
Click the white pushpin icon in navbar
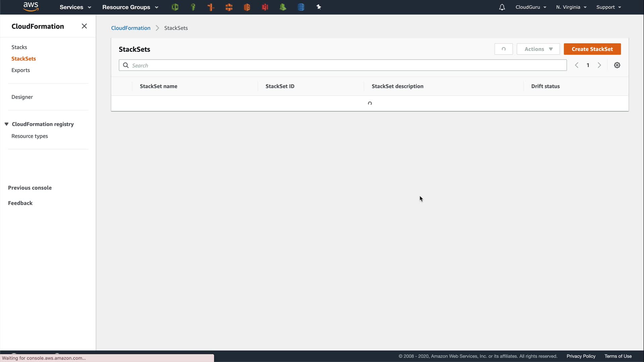coord(319,7)
